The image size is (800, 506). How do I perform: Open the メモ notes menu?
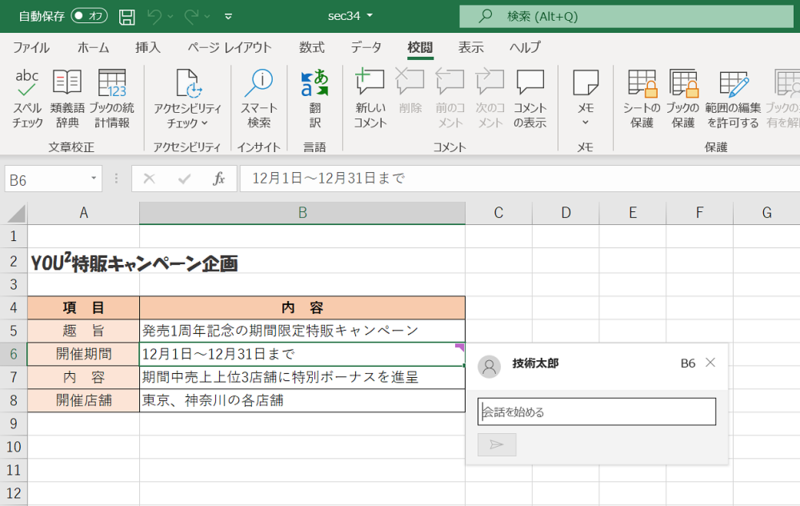[x=585, y=99]
